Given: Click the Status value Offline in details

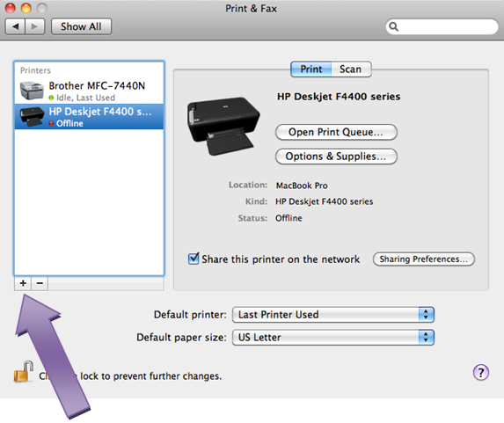Looking at the screenshot, I should (x=289, y=218).
